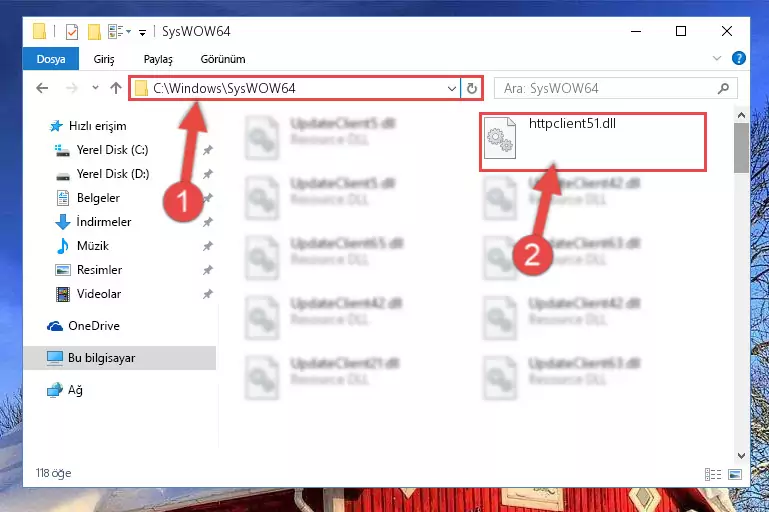This screenshot has height=512, width=769.
Task: Close the SysWOW64 window
Action: [x=727, y=31]
